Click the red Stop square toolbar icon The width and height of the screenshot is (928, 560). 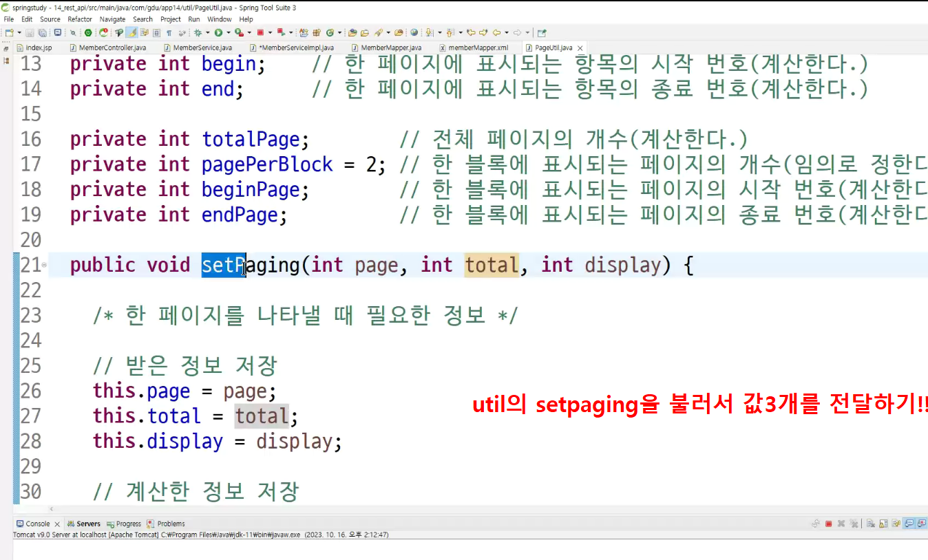pyautogui.click(x=260, y=32)
